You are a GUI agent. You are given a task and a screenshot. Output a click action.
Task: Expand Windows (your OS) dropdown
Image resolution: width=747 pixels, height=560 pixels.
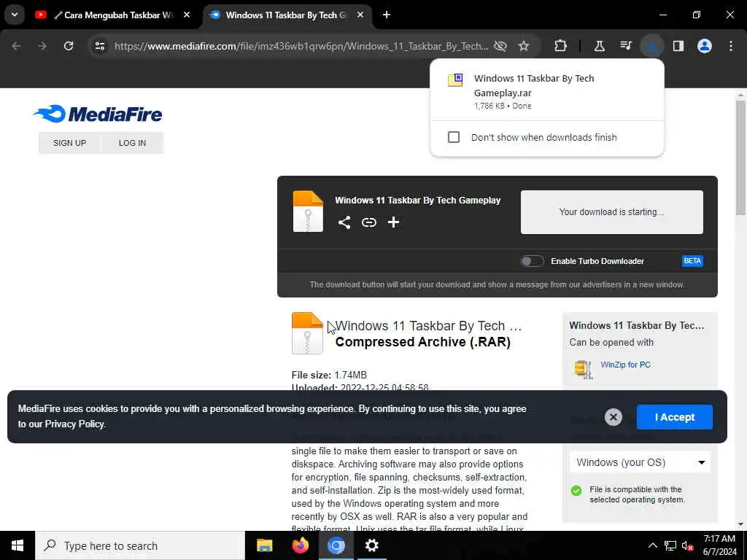(639, 462)
